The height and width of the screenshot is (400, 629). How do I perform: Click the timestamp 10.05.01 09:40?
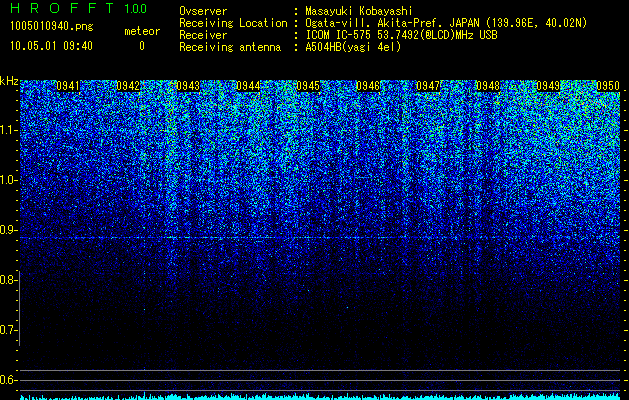tap(51, 46)
